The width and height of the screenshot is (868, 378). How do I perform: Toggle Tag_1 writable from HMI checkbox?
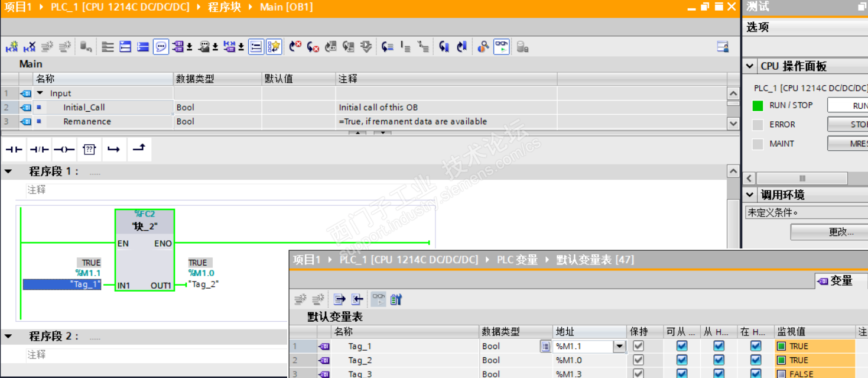point(719,346)
